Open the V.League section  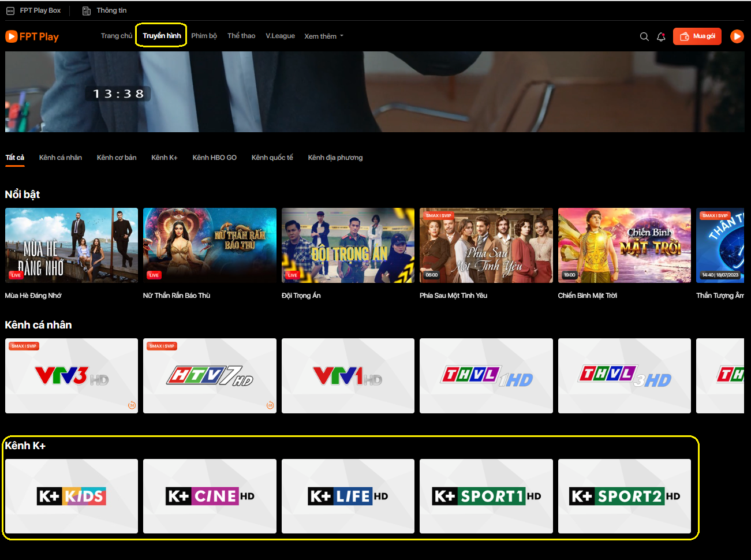coord(280,36)
